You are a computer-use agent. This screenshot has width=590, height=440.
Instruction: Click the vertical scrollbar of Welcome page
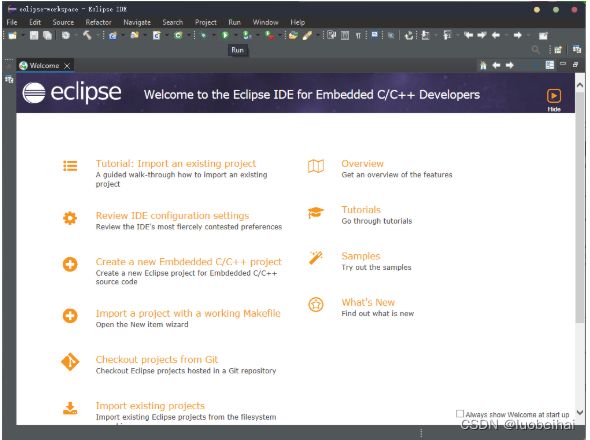[580, 207]
